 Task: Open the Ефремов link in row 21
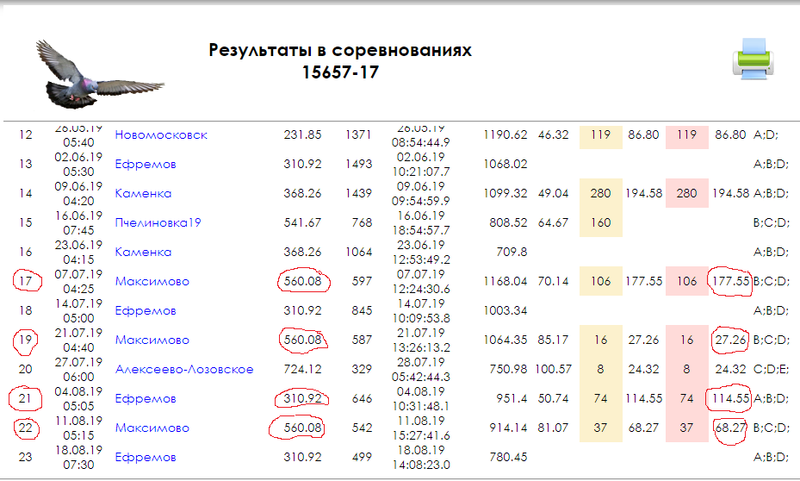(145, 398)
